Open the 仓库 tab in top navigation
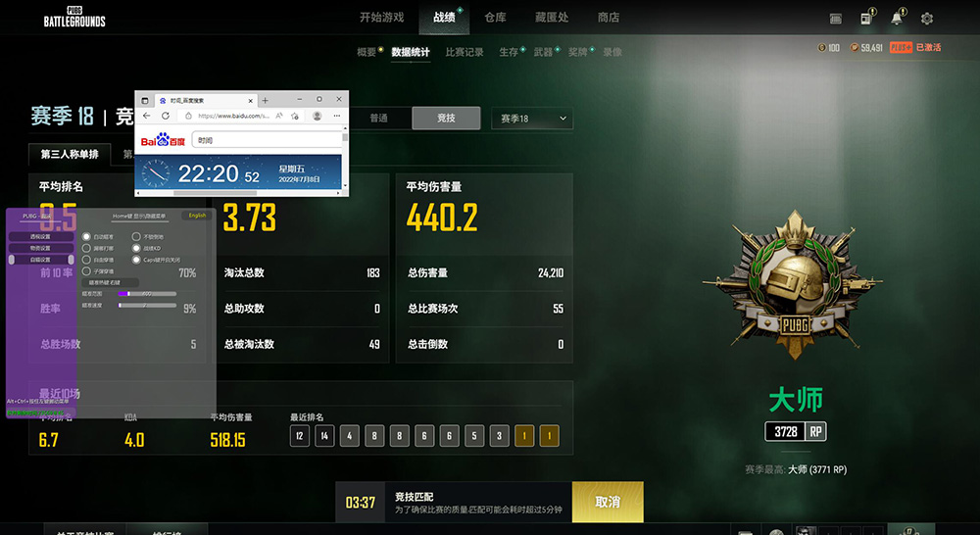The image size is (980, 535). 495,18
